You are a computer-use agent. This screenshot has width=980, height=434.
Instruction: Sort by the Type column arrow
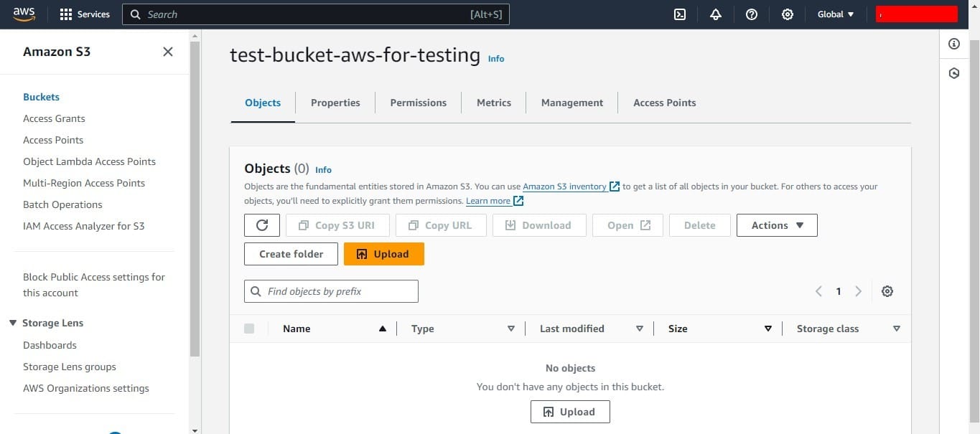point(511,329)
